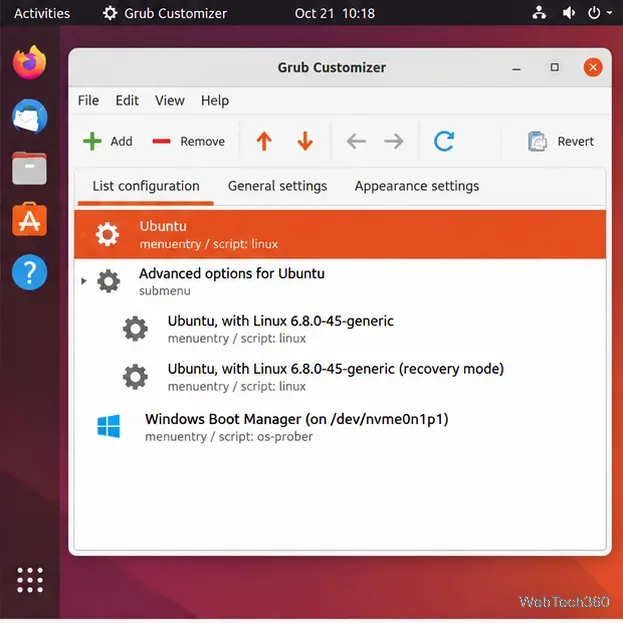Click the Activities button
This screenshot has width=623, height=623.
click(x=42, y=13)
